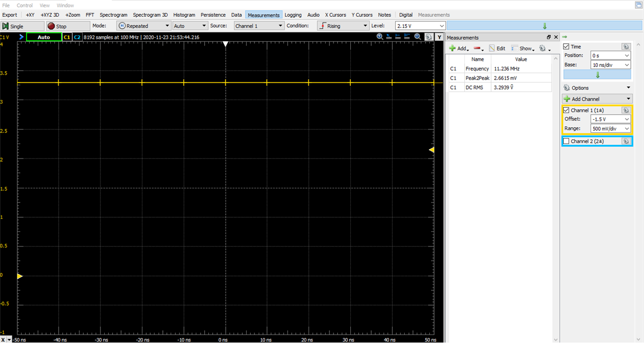Open the Control menu
Image resolution: width=644 pixels, height=347 pixels.
[x=25, y=5]
